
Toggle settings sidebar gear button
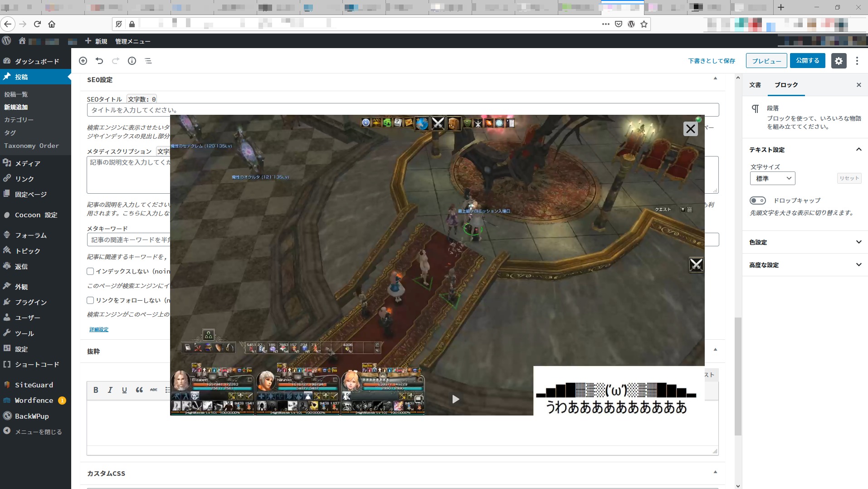pos(839,61)
